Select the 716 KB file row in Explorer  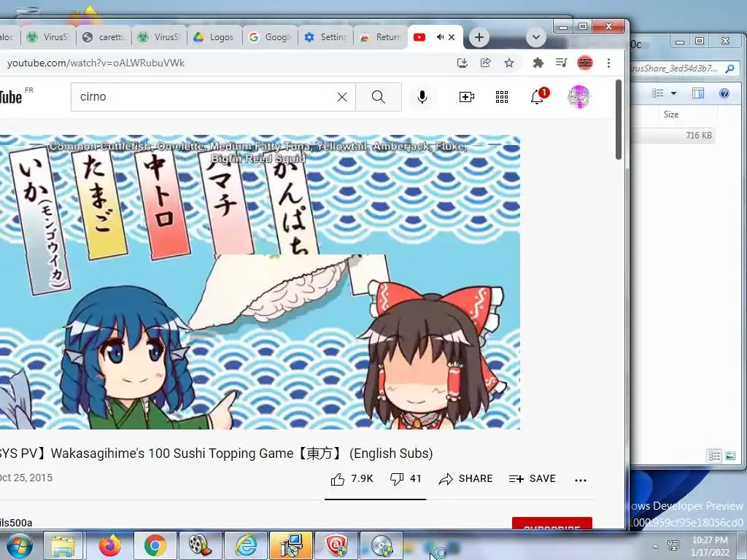tap(673, 135)
